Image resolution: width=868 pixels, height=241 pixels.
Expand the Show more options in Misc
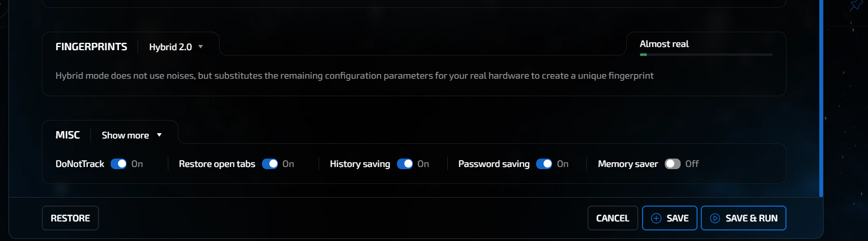tap(125, 135)
